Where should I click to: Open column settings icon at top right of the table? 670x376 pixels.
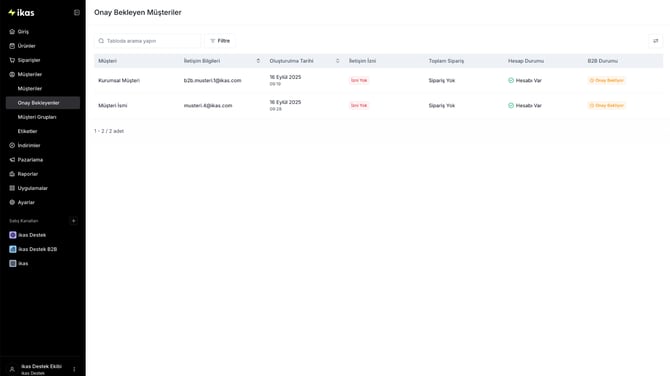655,41
